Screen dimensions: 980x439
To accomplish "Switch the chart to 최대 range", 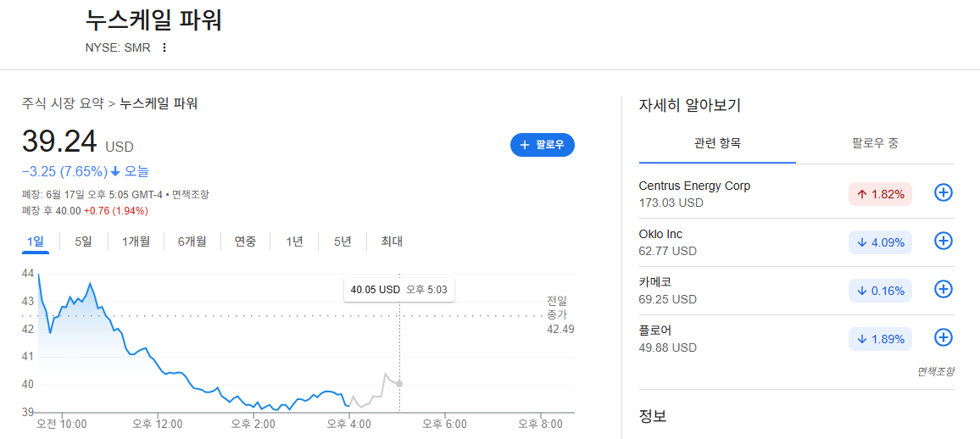I will (392, 242).
